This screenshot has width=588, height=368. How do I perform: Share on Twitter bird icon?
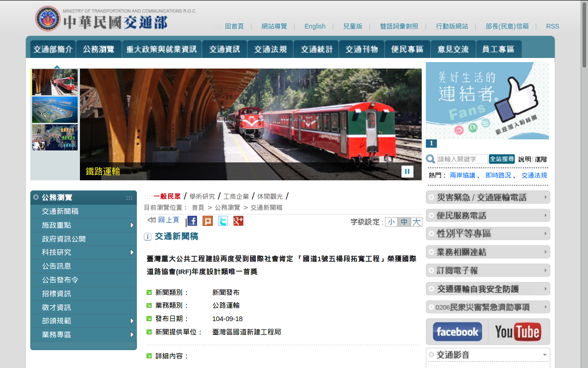pyautogui.click(x=223, y=221)
